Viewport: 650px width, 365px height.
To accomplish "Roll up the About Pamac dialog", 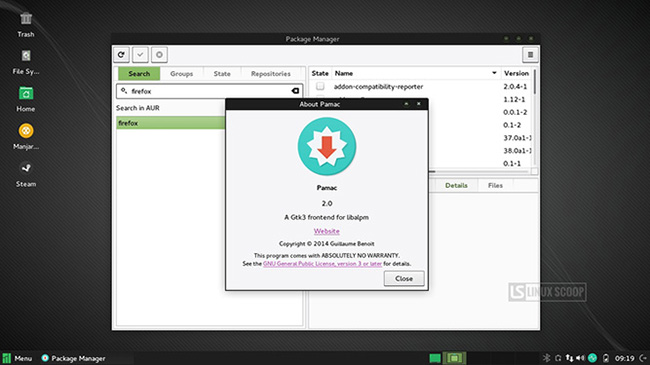I will (x=406, y=104).
